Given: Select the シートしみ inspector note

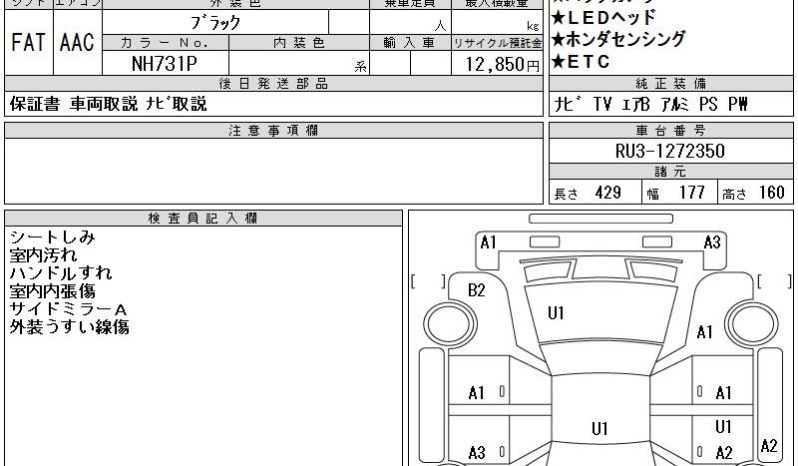Looking at the screenshot, I should pyautogui.click(x=52, y=237).
